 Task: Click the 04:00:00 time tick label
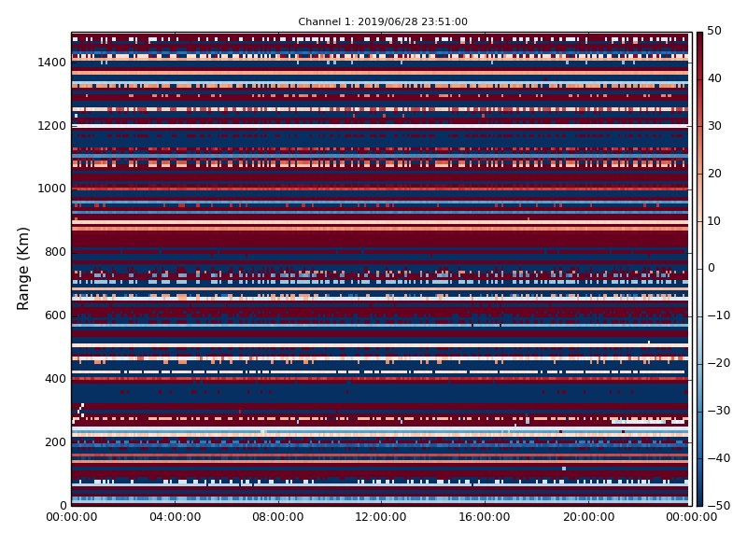pyautogui.click(x=175, y=517)
